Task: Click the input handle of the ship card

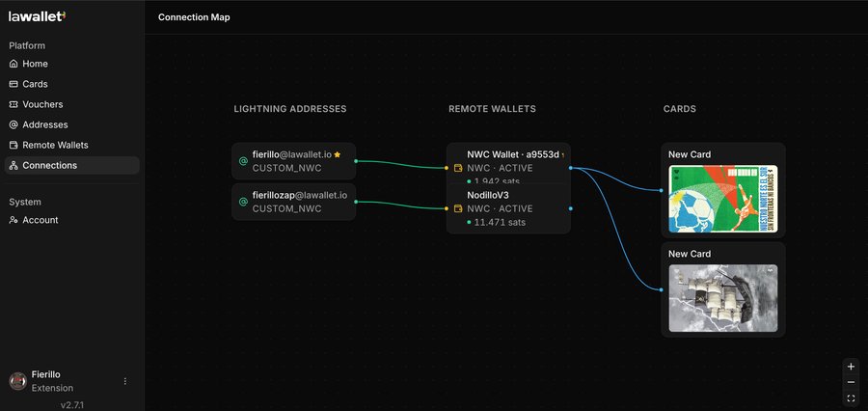Action: point(661,289)
